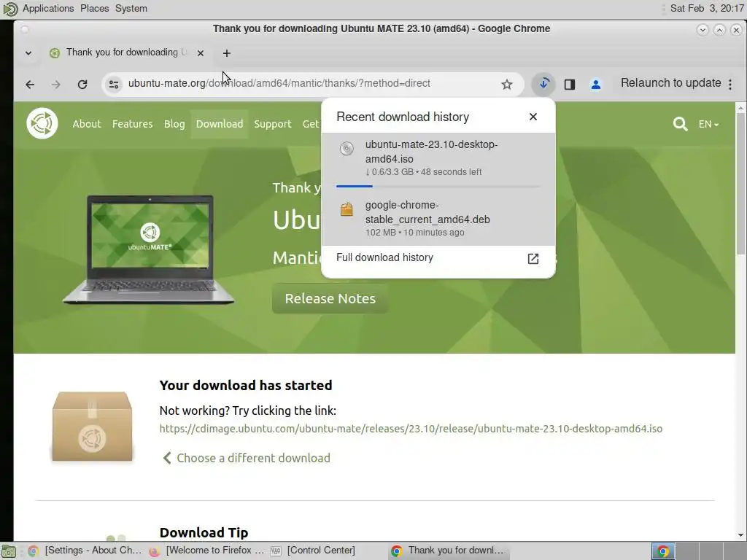Open the Support nav item

coord(273,124)
